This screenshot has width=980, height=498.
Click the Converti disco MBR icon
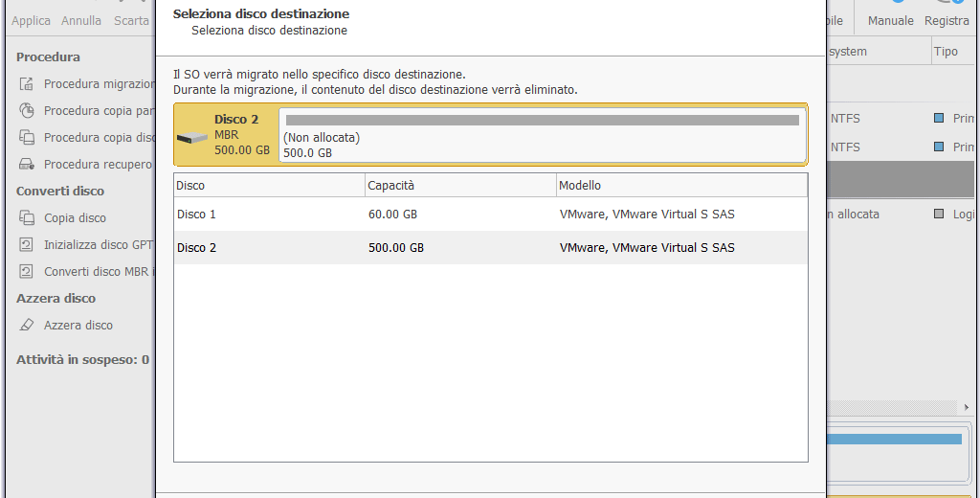[26, 272]
